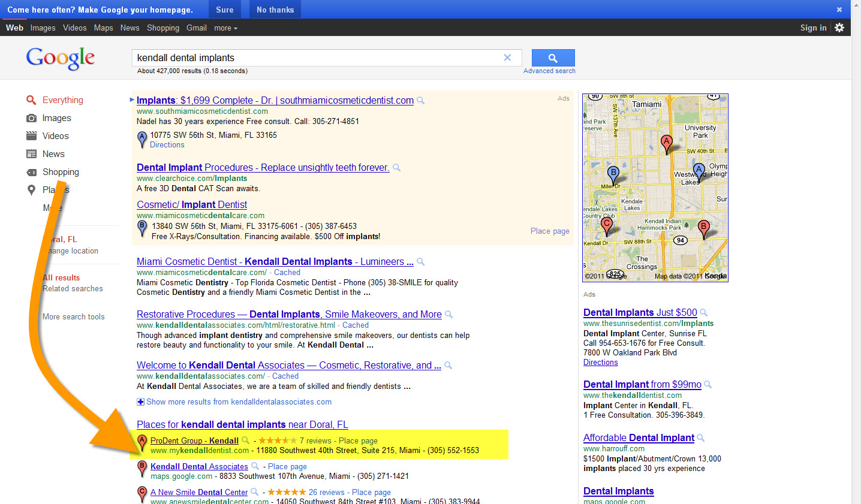The width and height of the screenshot is (861, 504).
Task: Click the 'No thanks' button
Action: click(x=275, y=10)
